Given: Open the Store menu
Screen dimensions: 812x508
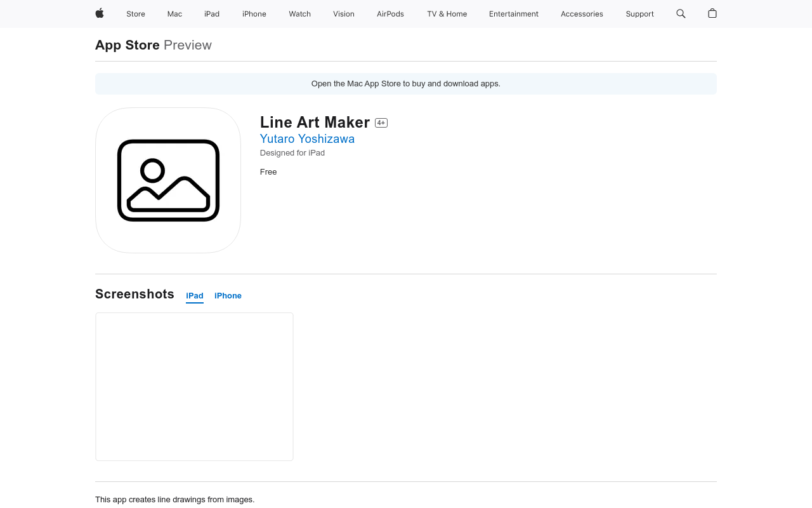Looking at the screenshot, I should tap(136, 14).
